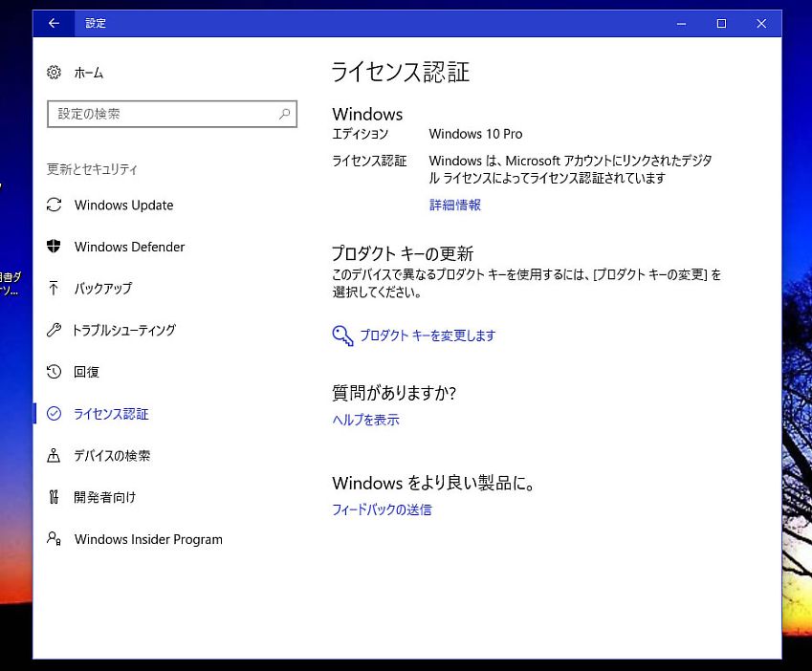Click the back arrow in title bar
Viewport: 812px width, 671px height.
[x=54, y=23]
